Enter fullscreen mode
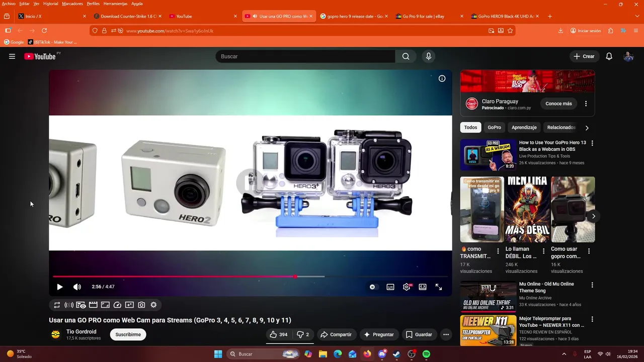The width and height of the screenshot is (644, 362). click(439, 287)
